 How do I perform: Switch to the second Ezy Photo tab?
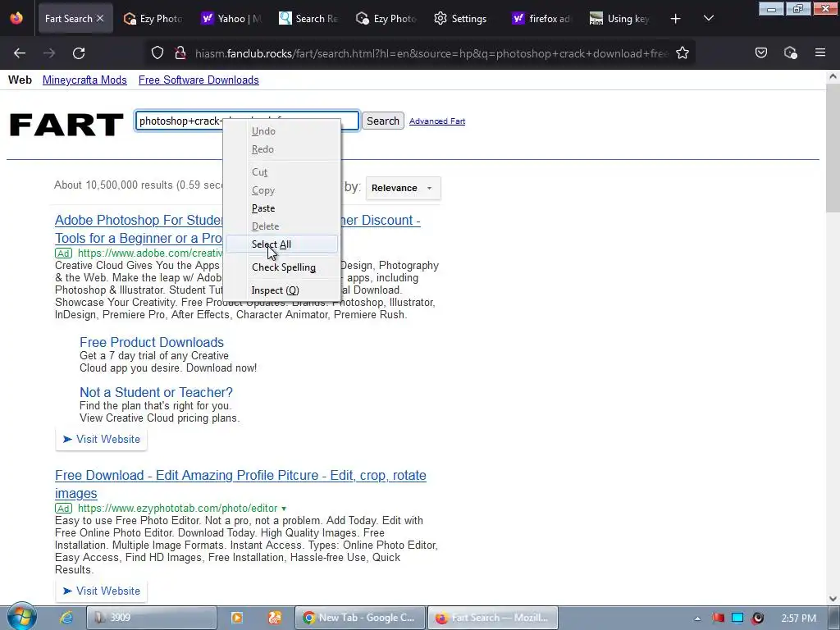(x=386, y=19)
